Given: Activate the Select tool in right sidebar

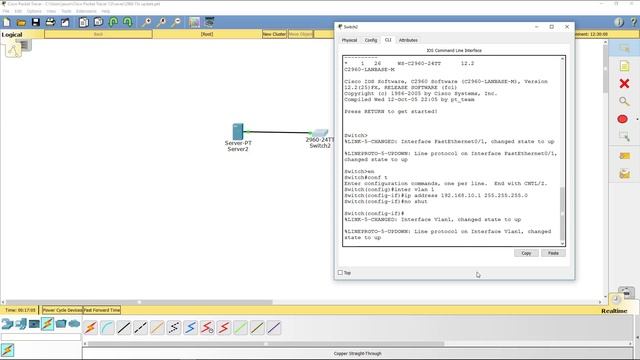Looking at the screenshot, I should click(624, 49).
